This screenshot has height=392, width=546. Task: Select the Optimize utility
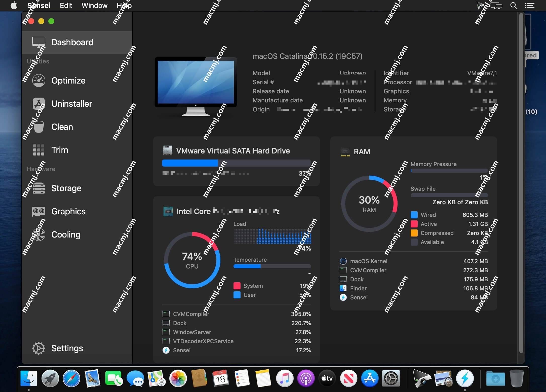(x=68, y=80)
